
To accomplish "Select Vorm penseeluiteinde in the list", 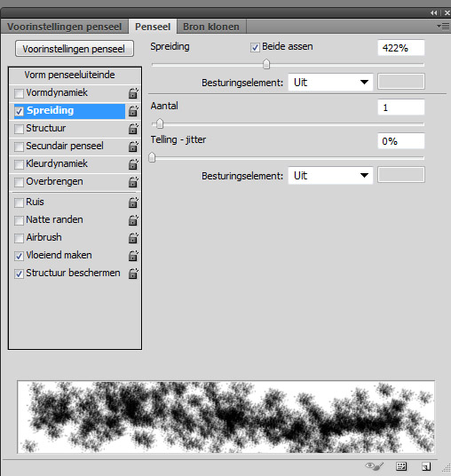I will (x=70, y=75).
